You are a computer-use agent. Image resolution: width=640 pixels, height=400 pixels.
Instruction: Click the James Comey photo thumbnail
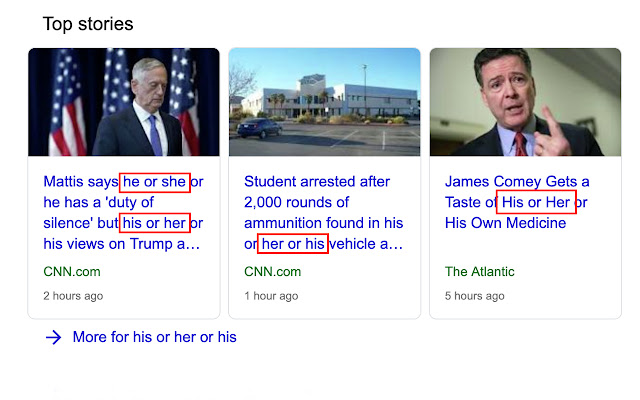click(x=525, y=102)
